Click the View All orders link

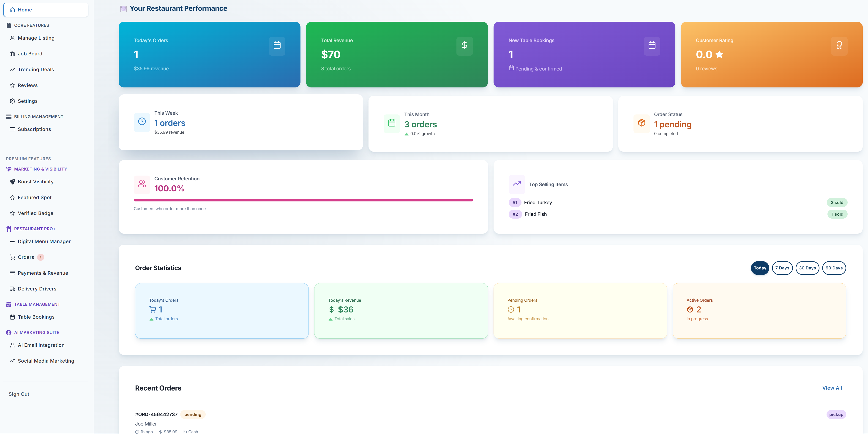(x=832, y=388)
